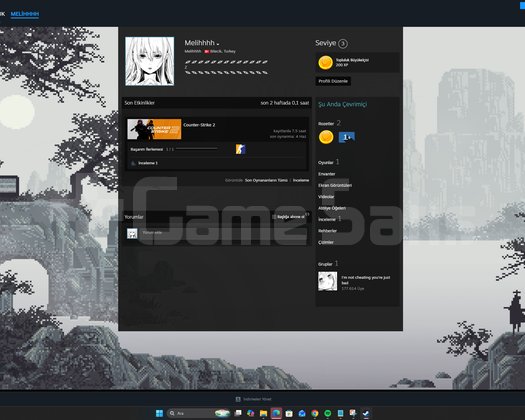Open the Mail app from the taskbar
The height and width of the screenshot is (420, 525).
click(x=302, y=413)
